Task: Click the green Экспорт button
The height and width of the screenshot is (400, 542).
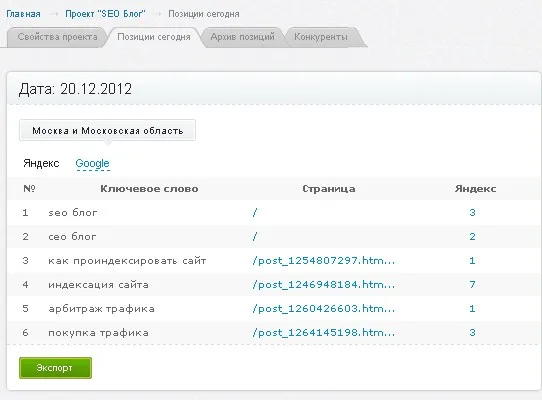Action: [55, 368]
